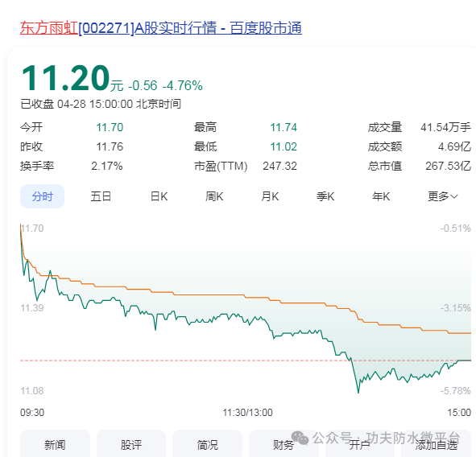Screen dimensions: 476x457
Task: Click the 最高 value 11.74
Action: pyautogui.click(x=284, y=127)
